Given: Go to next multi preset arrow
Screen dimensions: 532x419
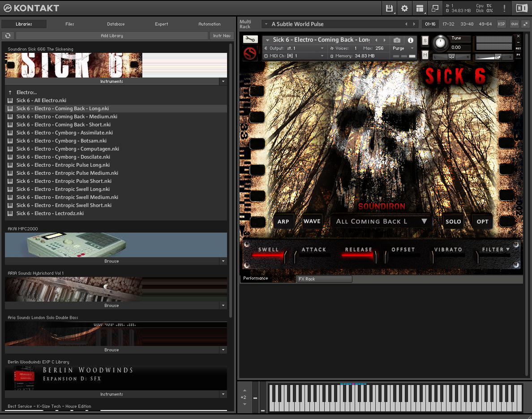Looking at the screenshot, I should tap(414, 24).
